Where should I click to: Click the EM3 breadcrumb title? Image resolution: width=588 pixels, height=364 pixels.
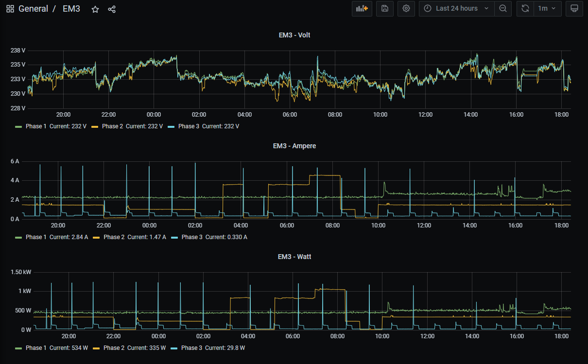pyautogui.click(x=71, y=9)
